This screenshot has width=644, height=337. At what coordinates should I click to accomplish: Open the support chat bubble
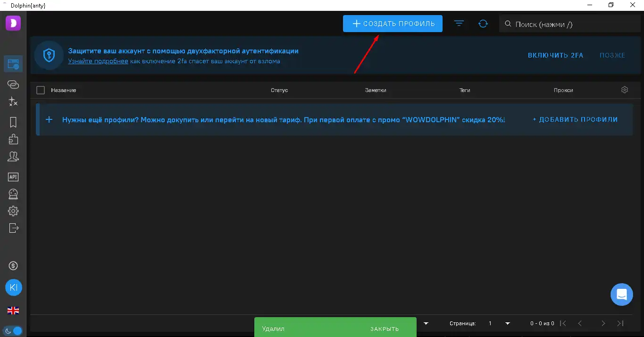[x=621, y=294]
